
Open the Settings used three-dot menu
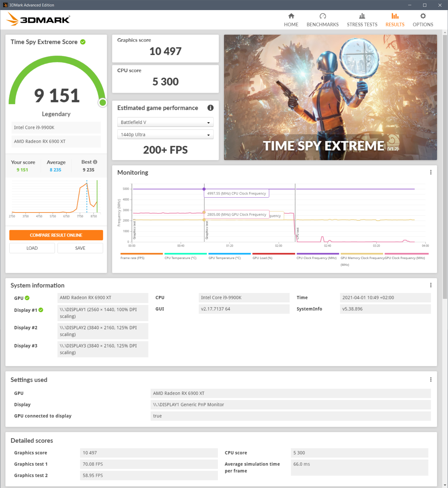point(431,379)
